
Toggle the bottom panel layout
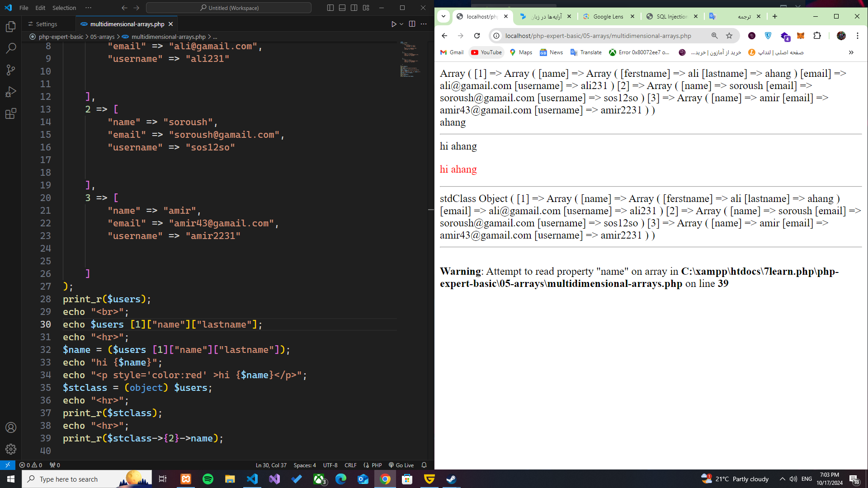coord(342,8)
